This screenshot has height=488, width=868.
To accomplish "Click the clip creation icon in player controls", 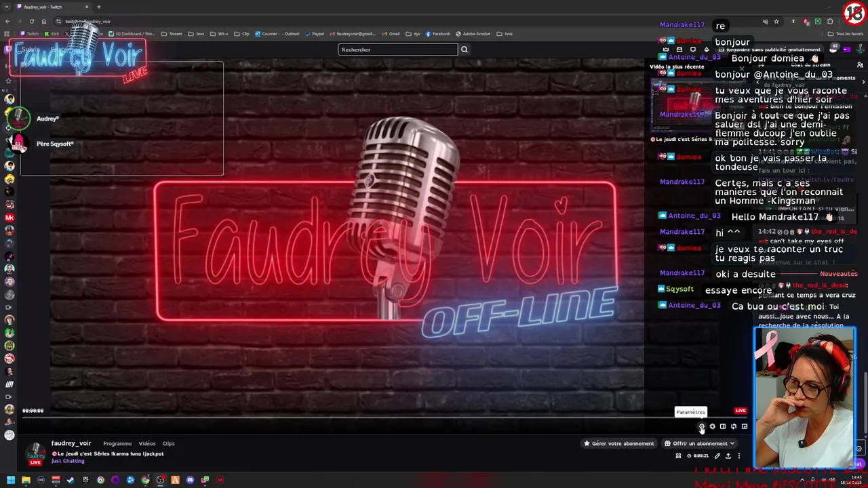I will [x=712, y=426].
